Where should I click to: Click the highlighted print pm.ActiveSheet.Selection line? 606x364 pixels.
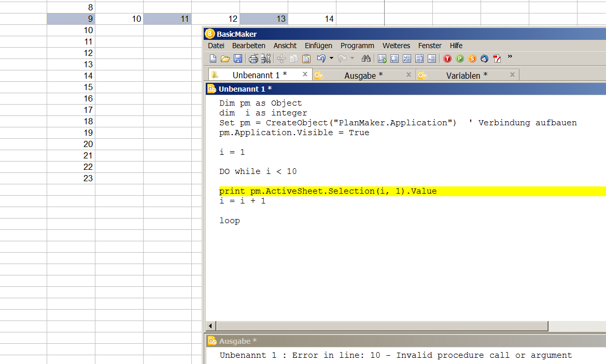328,191
